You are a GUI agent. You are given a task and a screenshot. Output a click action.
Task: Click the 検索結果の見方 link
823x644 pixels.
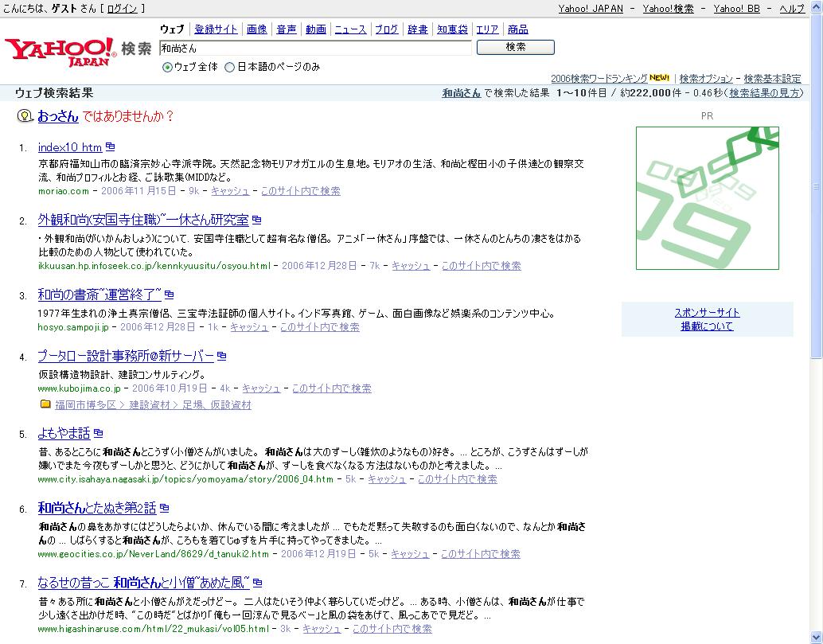(x=765, y=93)
